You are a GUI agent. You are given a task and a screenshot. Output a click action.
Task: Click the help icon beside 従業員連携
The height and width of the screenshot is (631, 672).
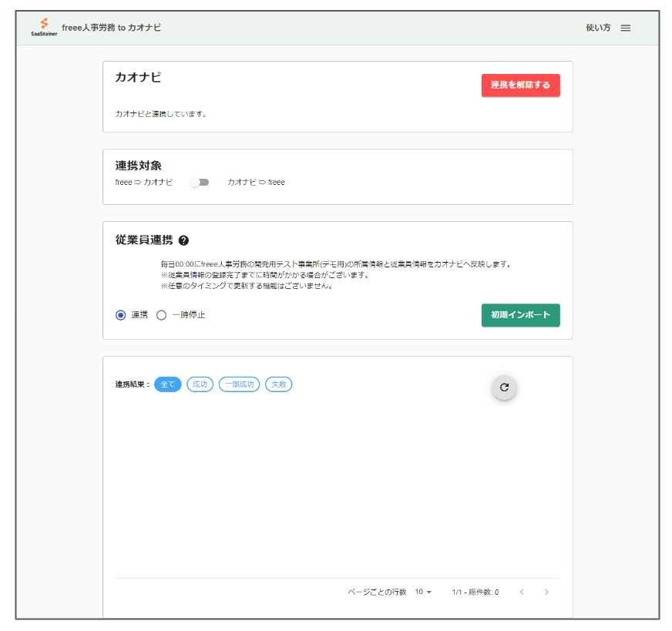click(183, 240)
